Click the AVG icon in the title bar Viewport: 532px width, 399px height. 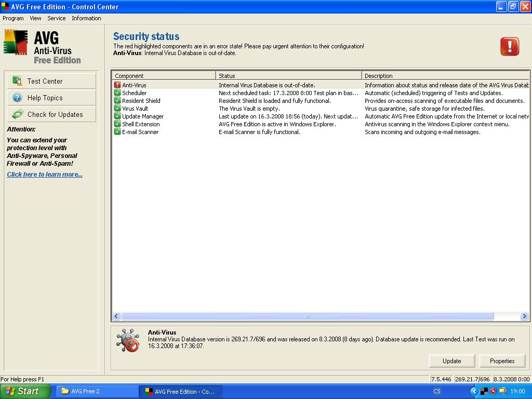(5, 6)
